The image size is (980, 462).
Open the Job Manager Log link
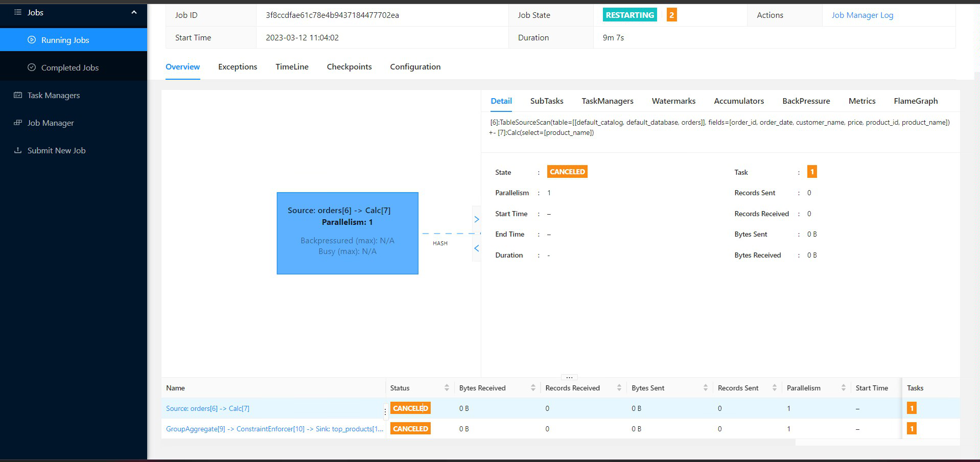(862, 15)
